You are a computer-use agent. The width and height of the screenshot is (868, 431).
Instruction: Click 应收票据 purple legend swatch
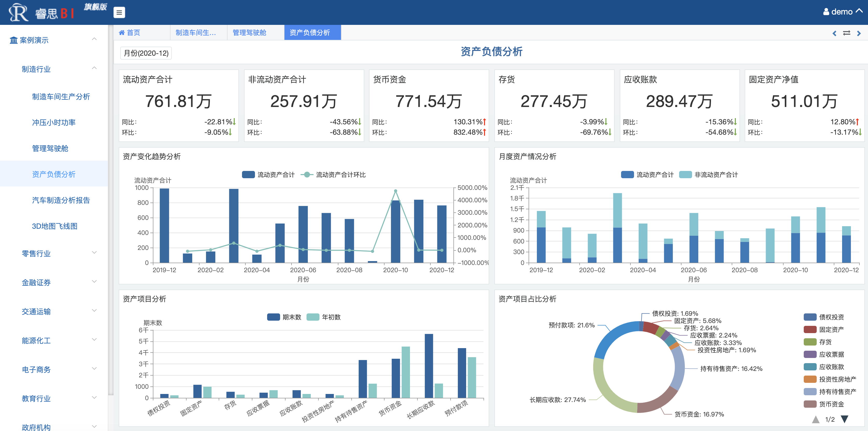pos(810,355)
